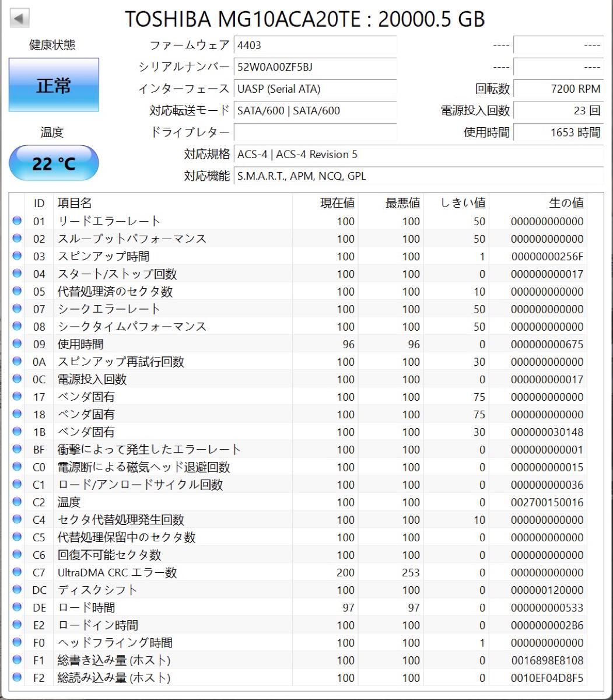Click the empty ドライブレター input field
This screenshot has height=700, width=613.
click(315, 133)
